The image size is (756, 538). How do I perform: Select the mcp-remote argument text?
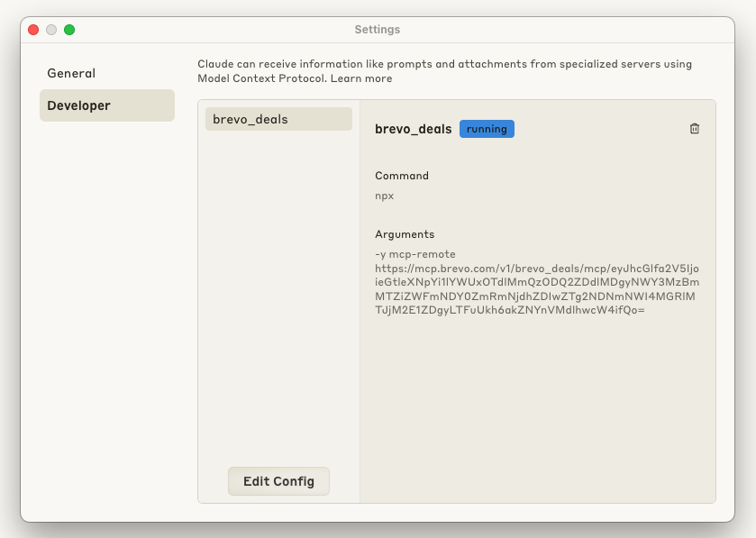[415, 253]
